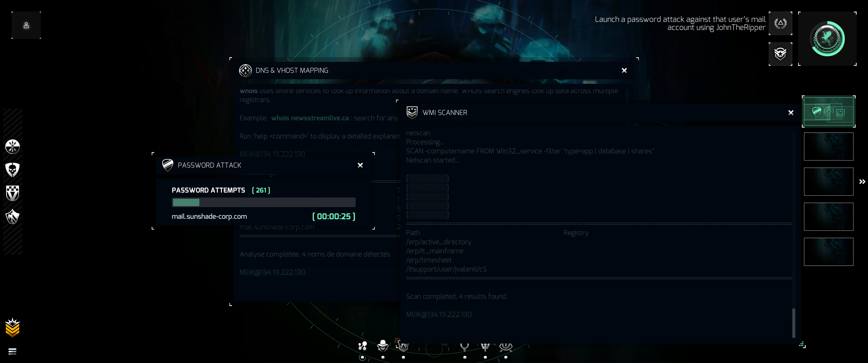This screenshot has width=868, height=363.
Task: Click the WMI Scanner vertical scrollbar
Action: [x=794, y=323]
